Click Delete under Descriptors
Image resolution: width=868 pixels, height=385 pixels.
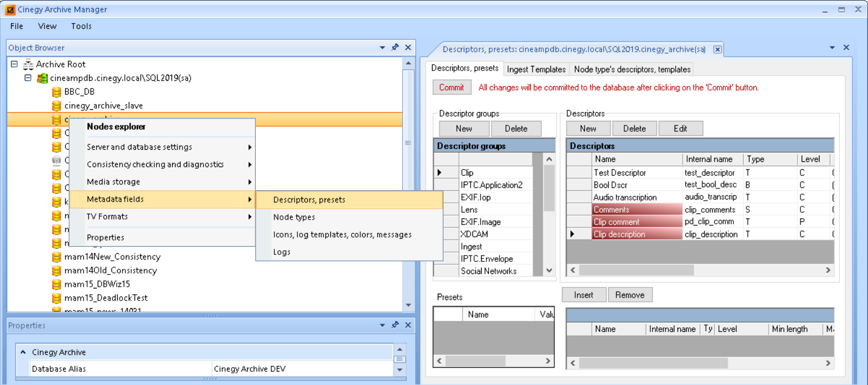pyautogui.click(x=634, y=128)
